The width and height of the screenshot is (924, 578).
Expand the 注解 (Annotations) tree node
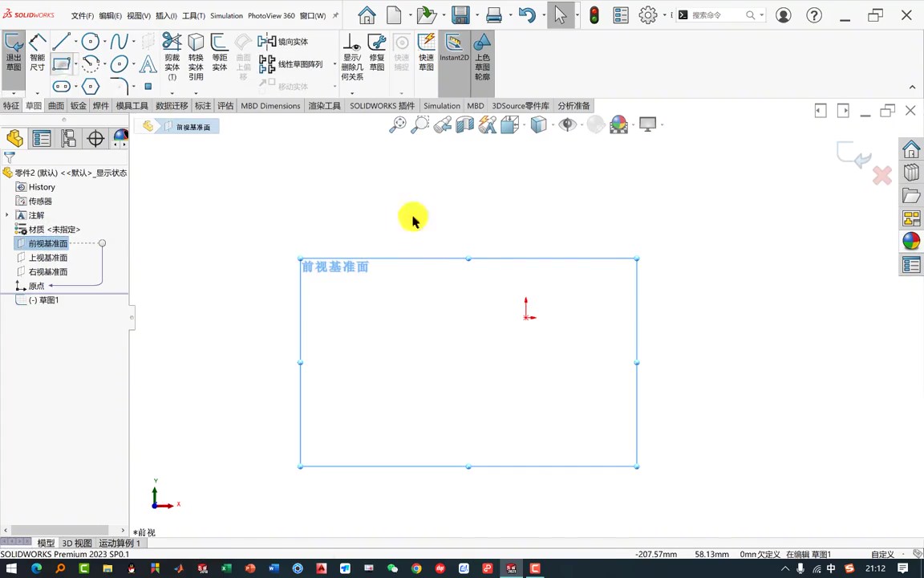(7, 214)
